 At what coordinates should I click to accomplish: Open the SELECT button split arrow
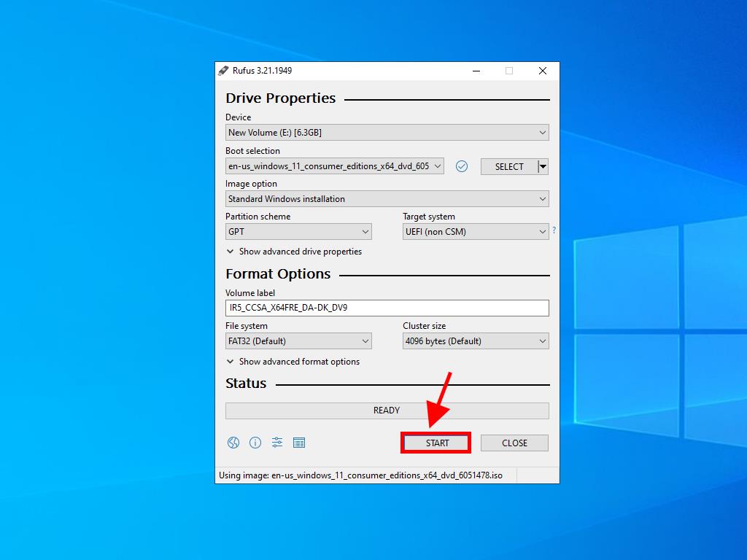(x=543, y=166)
